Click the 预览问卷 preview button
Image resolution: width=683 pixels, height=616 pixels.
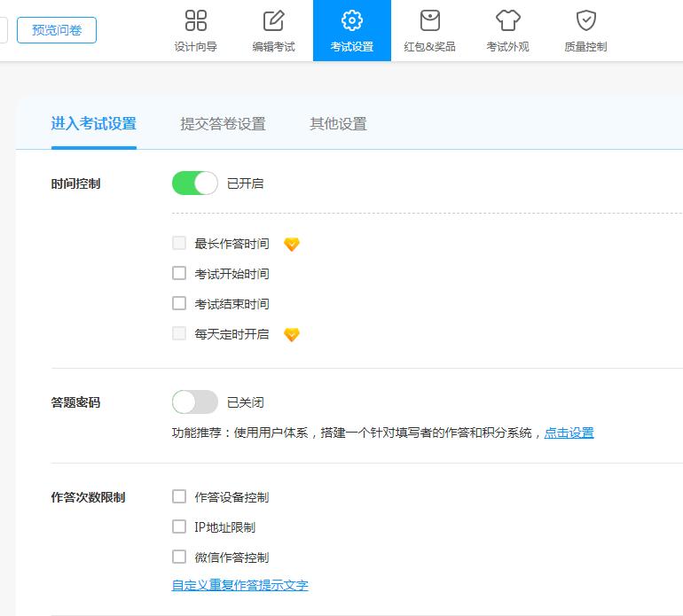(x=57, y=30)
